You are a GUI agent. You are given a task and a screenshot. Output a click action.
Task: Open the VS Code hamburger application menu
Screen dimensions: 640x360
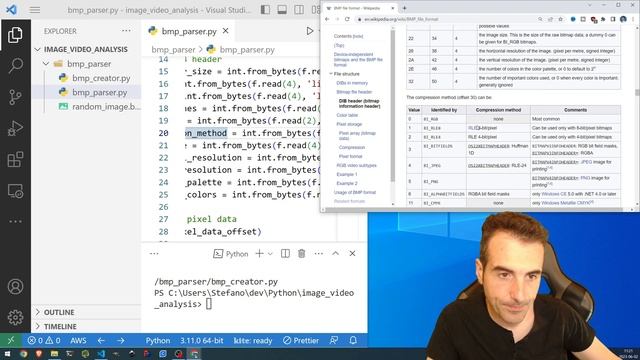pos(35,9)
